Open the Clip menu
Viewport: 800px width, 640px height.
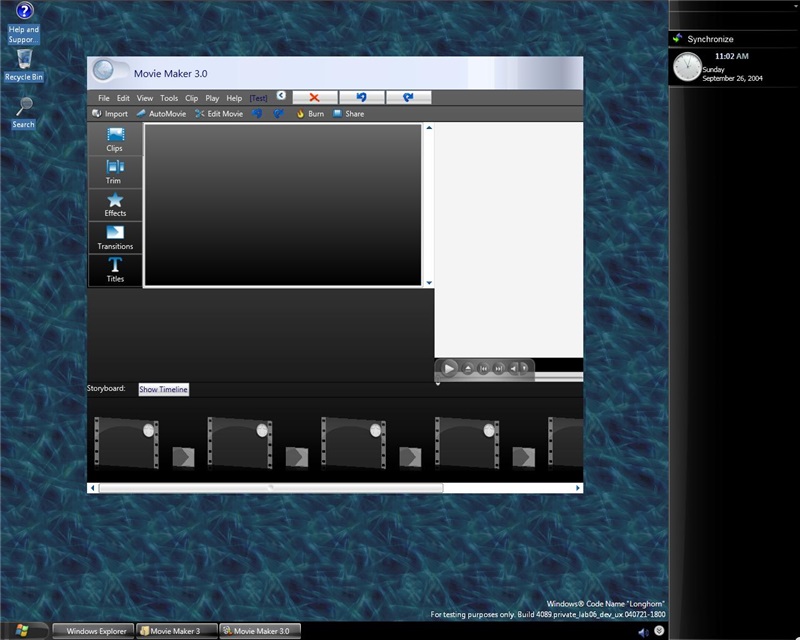pos(191,98)
